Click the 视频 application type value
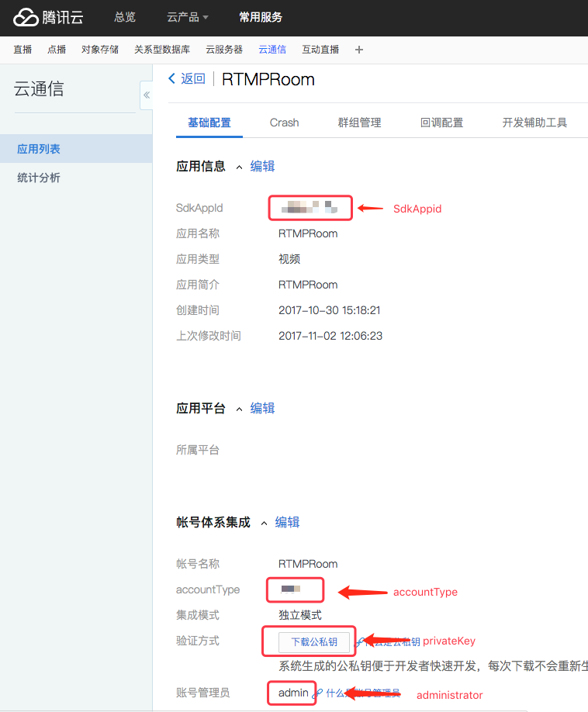The width and height of the screenshot is (588, 712). (x=289, y=259)
